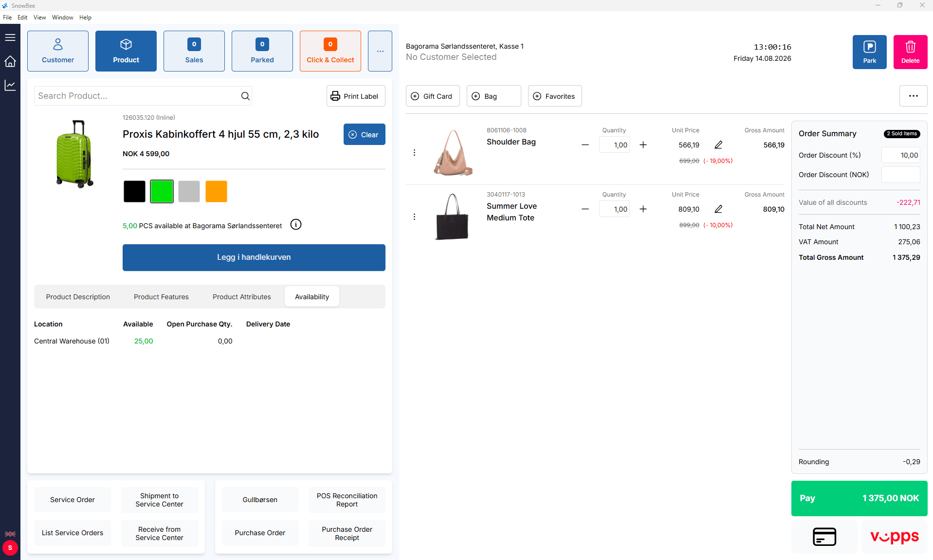This screenshot has height=560, width=933.
Task: Increase Summer Love Medium Tote quantity
Action: pos(643,209)
